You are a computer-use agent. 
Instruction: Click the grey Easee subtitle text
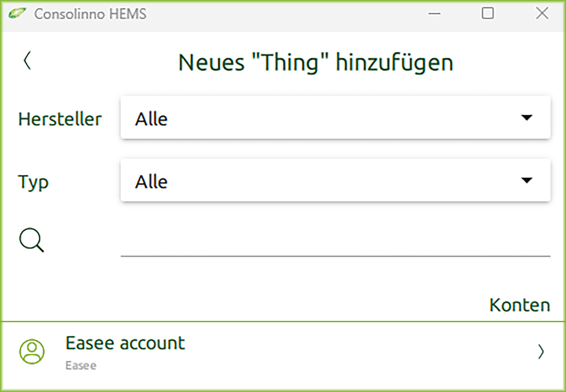[81, 365]
